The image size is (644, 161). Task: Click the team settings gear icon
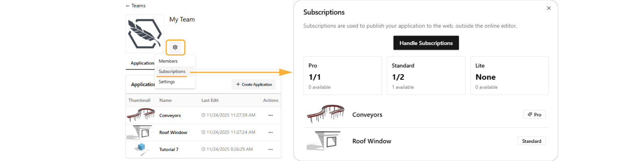point(175,47)
